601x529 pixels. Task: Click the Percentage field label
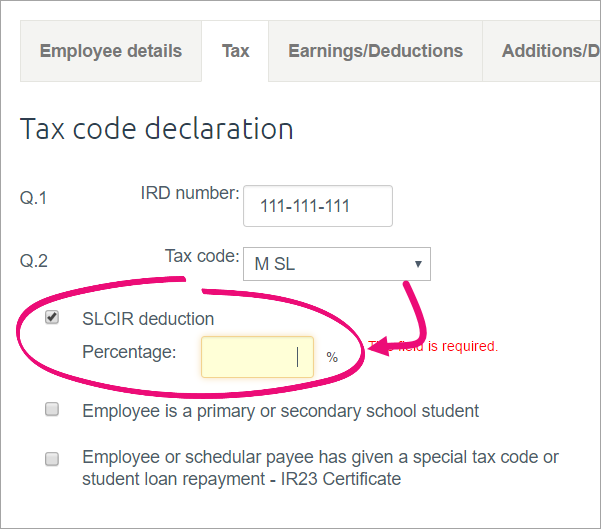tap(129, 352)
